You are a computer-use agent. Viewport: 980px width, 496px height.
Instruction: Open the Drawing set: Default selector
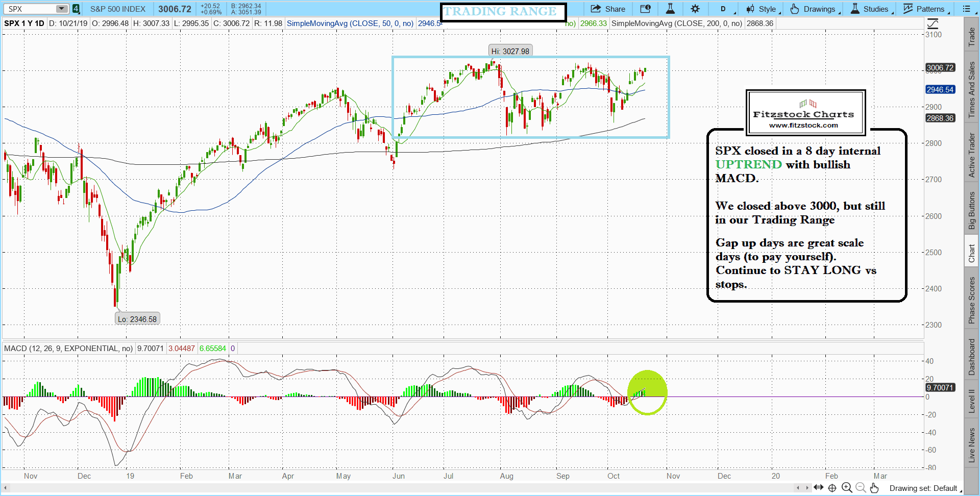pyautogui.click(x=924, y=488)
